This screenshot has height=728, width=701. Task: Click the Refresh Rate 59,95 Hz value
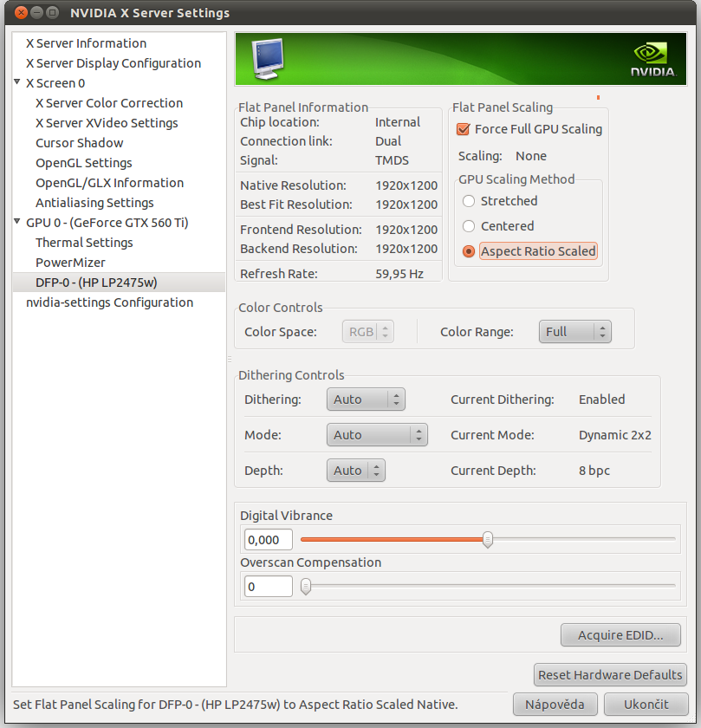(399, 274)
